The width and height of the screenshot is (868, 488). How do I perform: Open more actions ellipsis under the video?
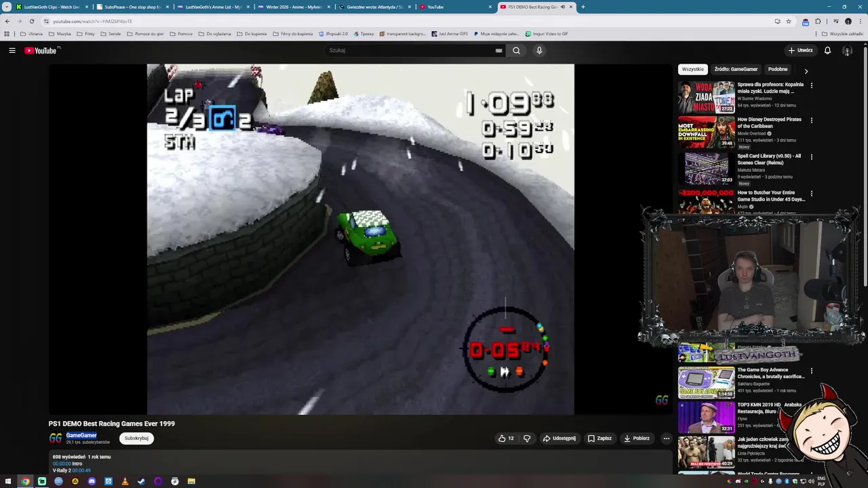click(666, 438)
